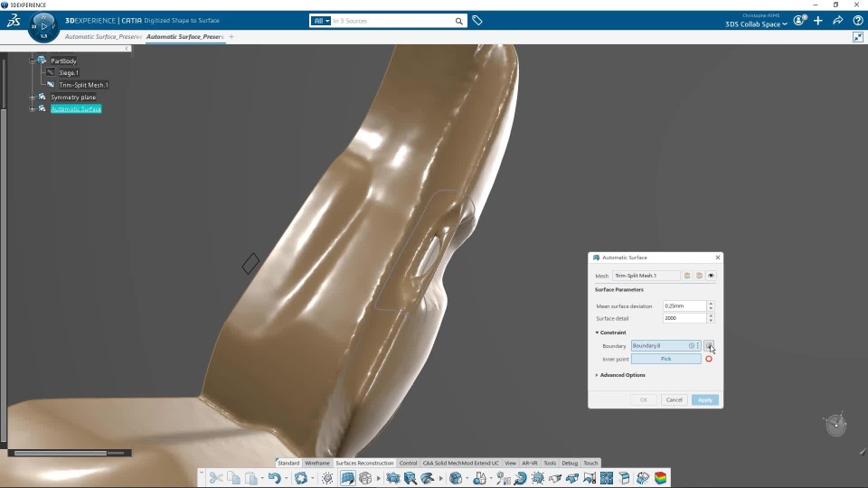This screenshot has width=868, height=488.
Task: Open the Paste options dropdown arrow
Action: pos(262,479)
